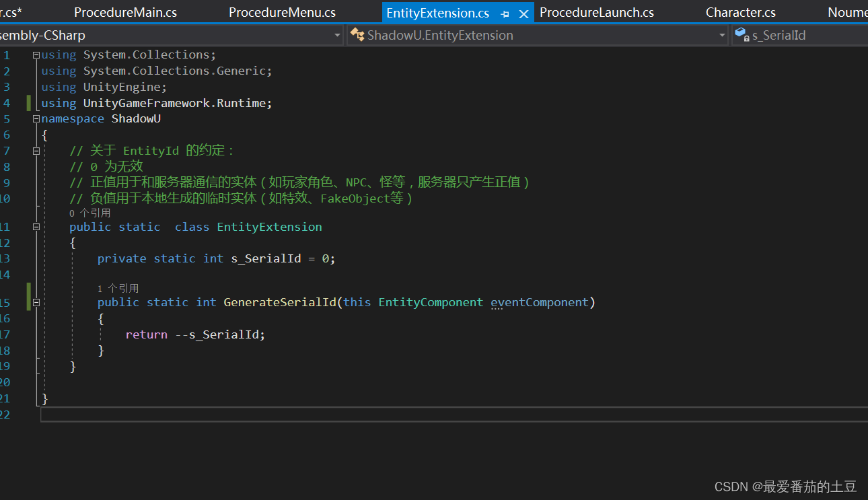This screenshot has height=500, width=868.
Task: Click the horizontal scrollbar below the code
Action: click(451, 415)
